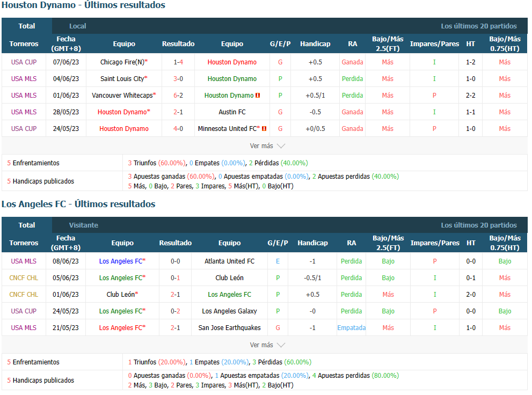
Task: Open USA MLS tournament link dated 04/06/23
Action: click(24, 79)
